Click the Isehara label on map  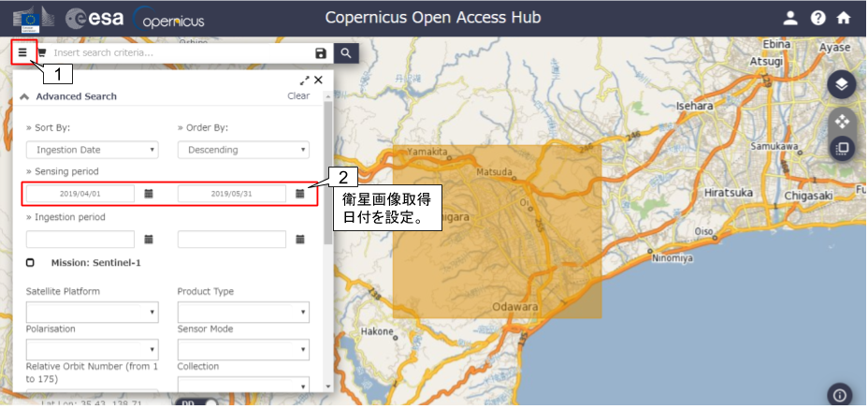pyautogui.click(x=695, y=107)
